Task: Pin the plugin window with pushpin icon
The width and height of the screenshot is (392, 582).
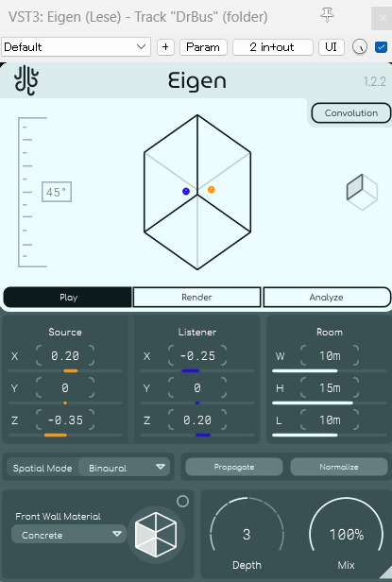Action: tap(327, 15)
